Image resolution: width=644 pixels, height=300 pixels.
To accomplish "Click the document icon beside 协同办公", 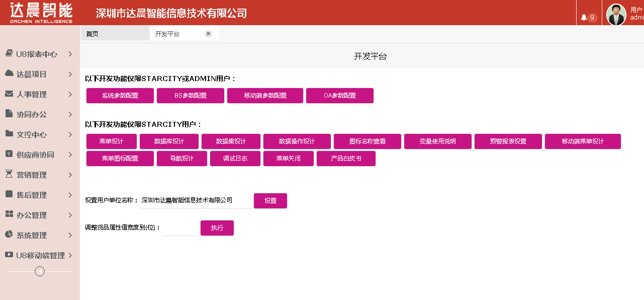I will click(9, 114).
